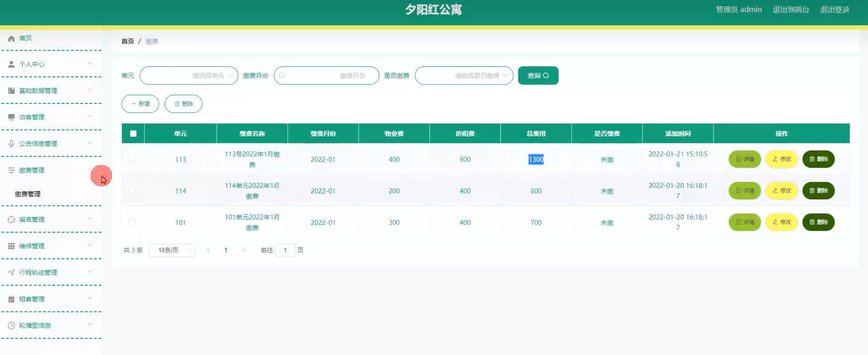Viewport: 868px width, 355px height.
Task: Check the row checkbox for unit 101
Action: pos(132,223)
